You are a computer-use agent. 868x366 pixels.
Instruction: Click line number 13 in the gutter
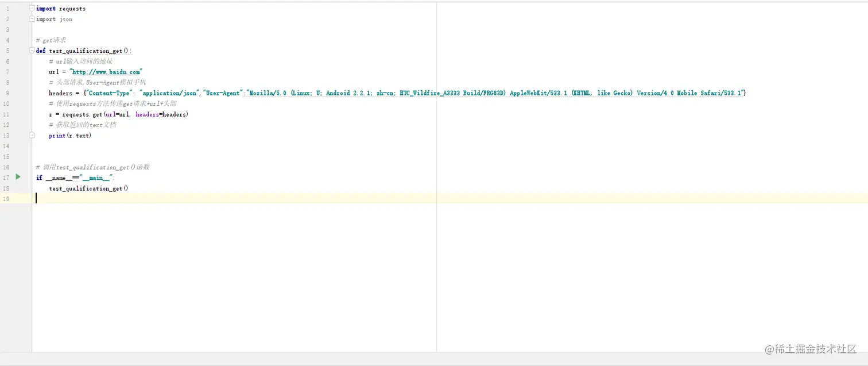tap(6, 136)
